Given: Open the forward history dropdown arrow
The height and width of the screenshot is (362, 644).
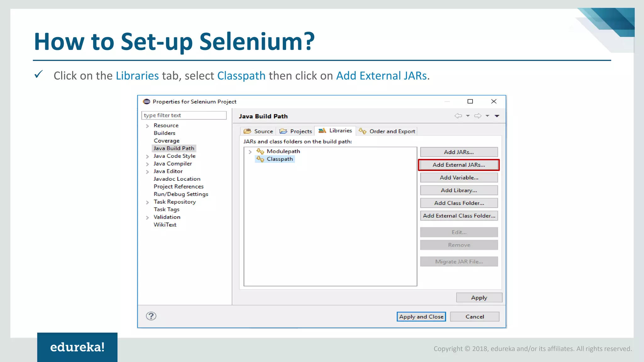Looking at the screenshot, I should click(487, 116).
